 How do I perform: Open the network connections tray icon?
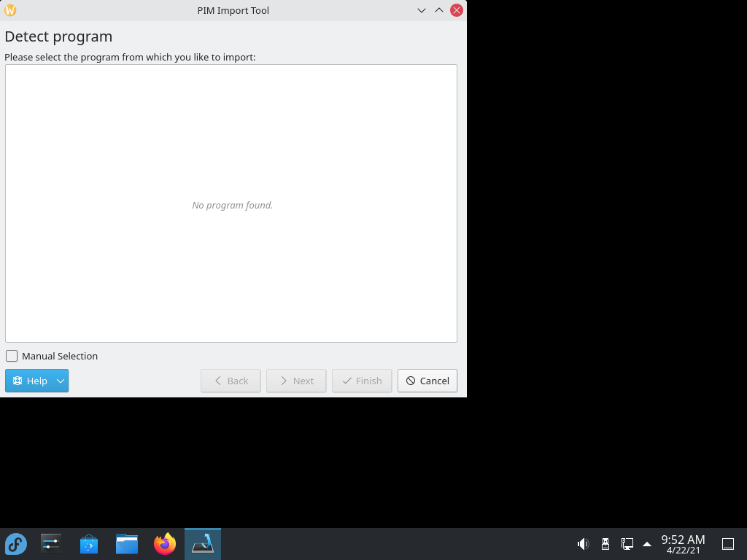pyautogui.click(x=627, y=544)
